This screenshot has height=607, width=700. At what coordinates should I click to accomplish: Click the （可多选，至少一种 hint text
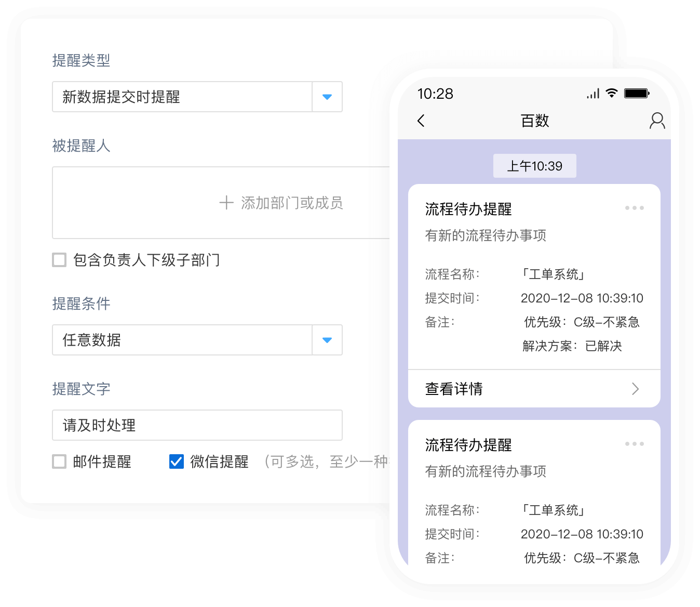pyautogui.click(x=326, y=461)
